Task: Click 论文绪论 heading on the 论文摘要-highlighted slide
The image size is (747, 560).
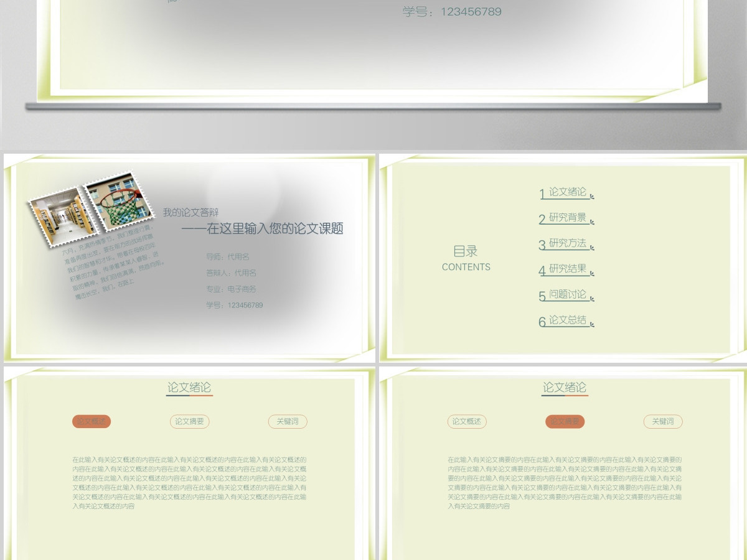Action: click(565, 387)
